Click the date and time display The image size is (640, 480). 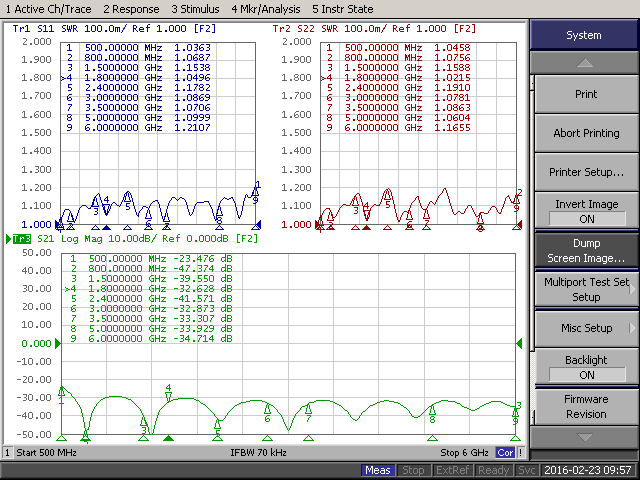click(x=588, y=470)
